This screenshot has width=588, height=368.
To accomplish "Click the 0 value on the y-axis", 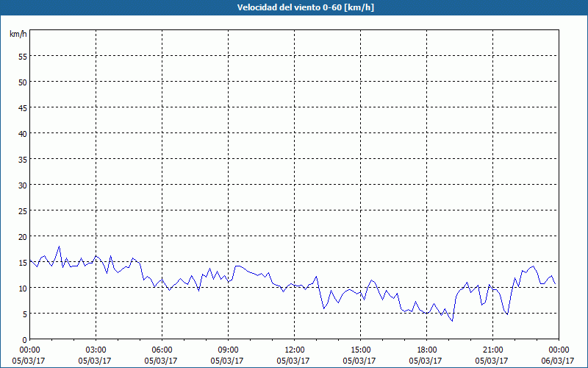I will [x=25, y=340].
